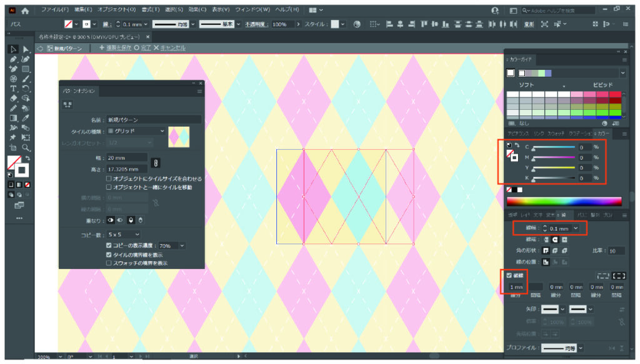Click the recolor artwork globe icon
The image size is (640, 364).
(x=357, y=24)
